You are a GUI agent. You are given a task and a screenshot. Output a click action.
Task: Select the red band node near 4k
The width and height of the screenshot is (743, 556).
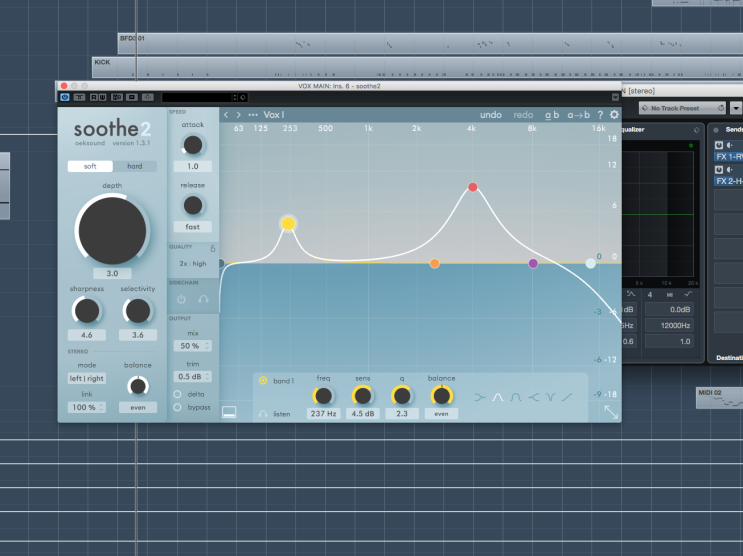tap(472, 187)
